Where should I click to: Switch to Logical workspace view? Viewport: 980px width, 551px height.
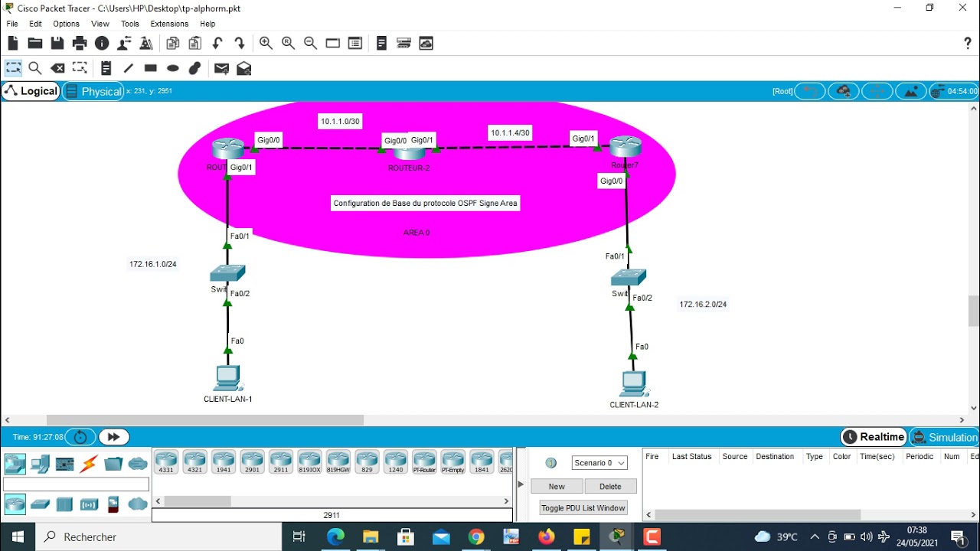coord(31,91)
